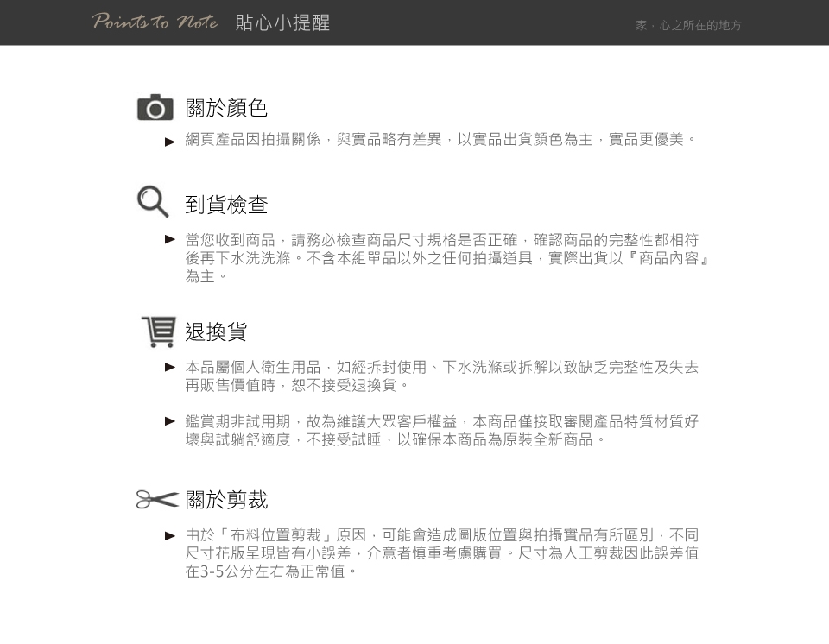Click the paragraph mentioning 『商品內容』

[447, 258]
